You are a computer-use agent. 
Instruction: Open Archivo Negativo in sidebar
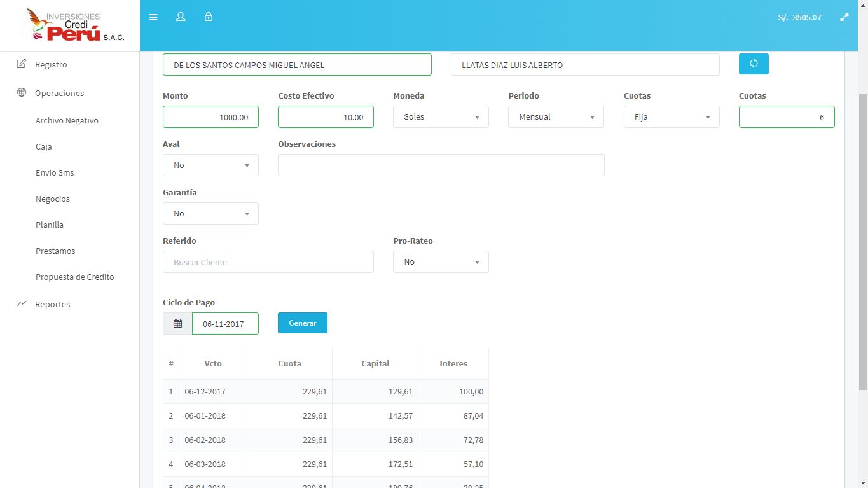tap(67, 120)
